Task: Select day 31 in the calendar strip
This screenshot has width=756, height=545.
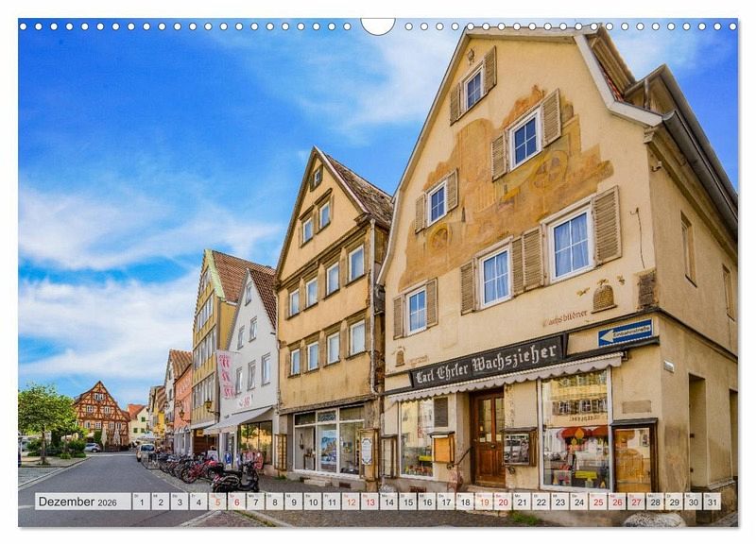Action: coord(713,502)
